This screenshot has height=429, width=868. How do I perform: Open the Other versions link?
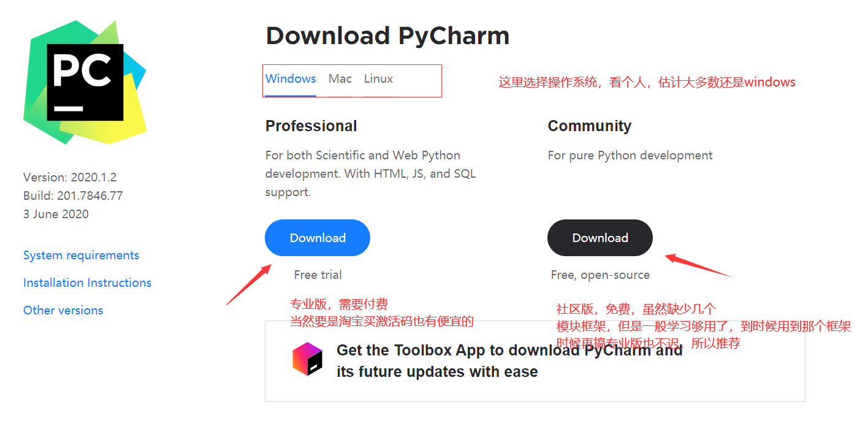pos(63,310)
